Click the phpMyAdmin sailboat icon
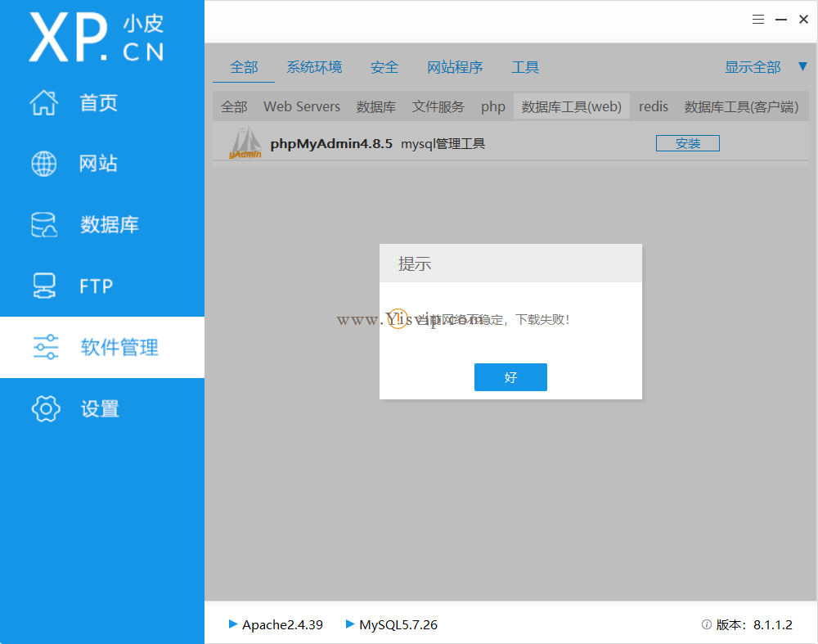This screenshot has width=818, height=644. click(x=245, y=143)
